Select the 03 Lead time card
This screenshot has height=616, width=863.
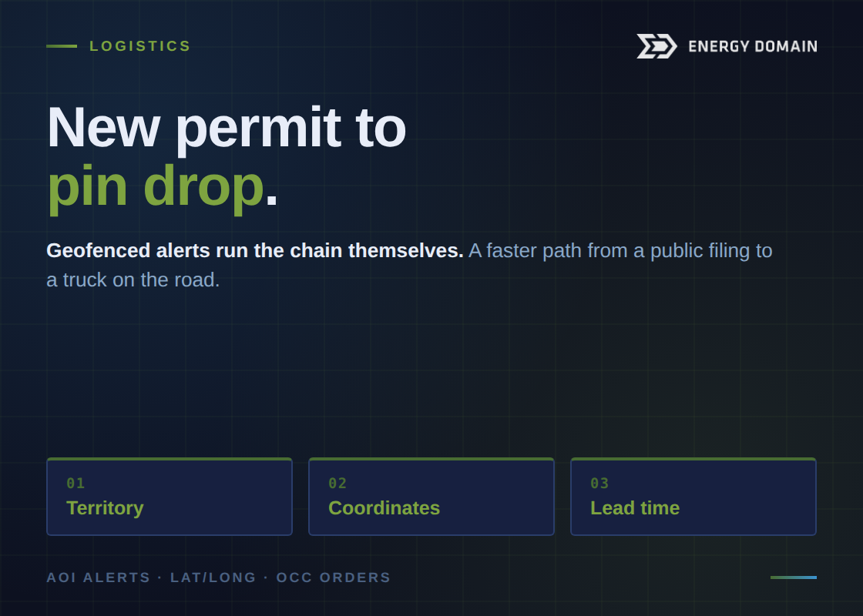[693, 497]
